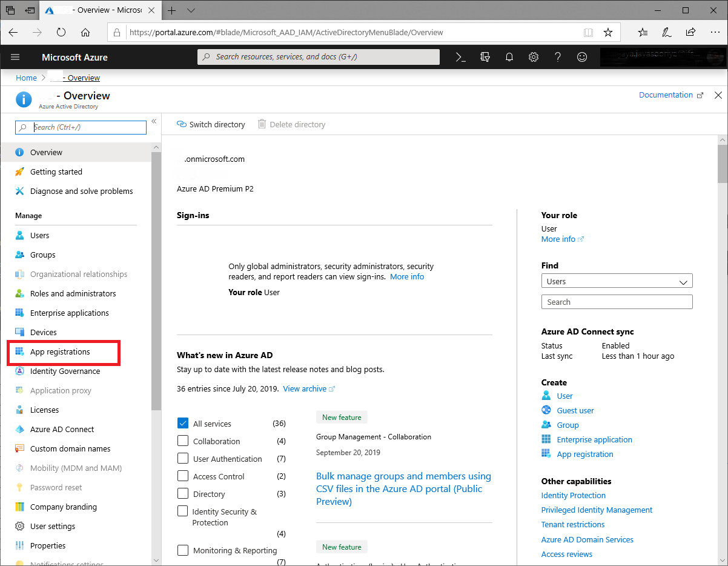The height and width of the screenshot is (566, 728).
Task: Open Identity Protection link
Action: (574, 495)
